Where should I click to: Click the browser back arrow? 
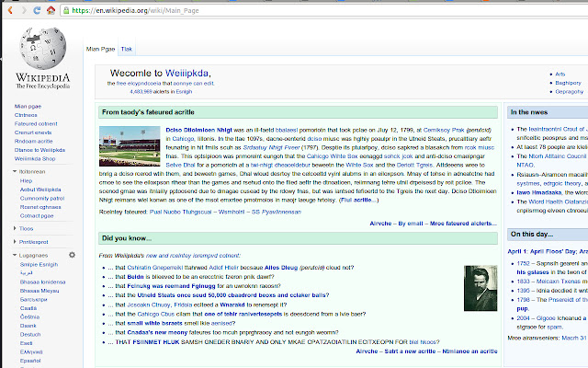coord(10,10)
